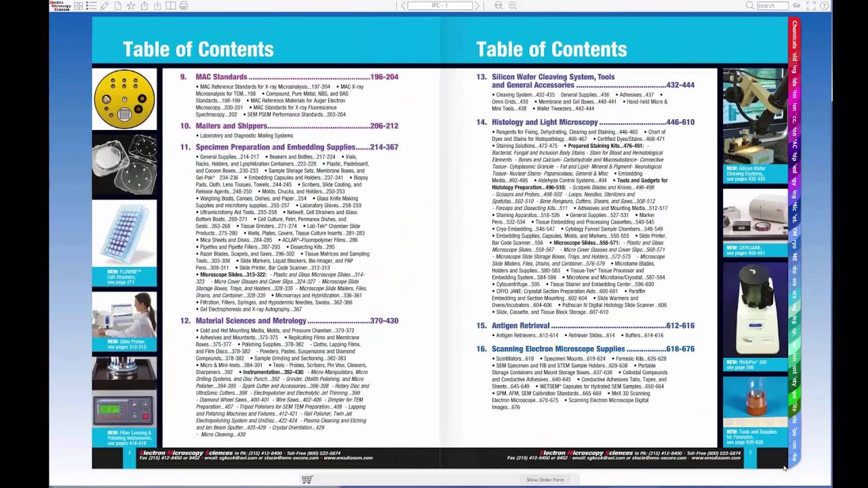Viewport: 868px width, 488px height.
Task: Open Scanning Electron Microscope Supplies section
Action: coord(586,349)
